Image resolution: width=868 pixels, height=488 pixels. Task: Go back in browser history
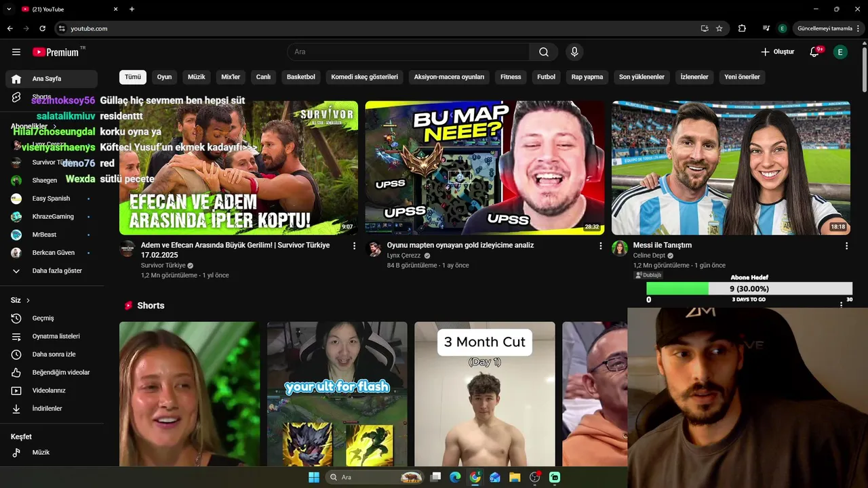9,28
